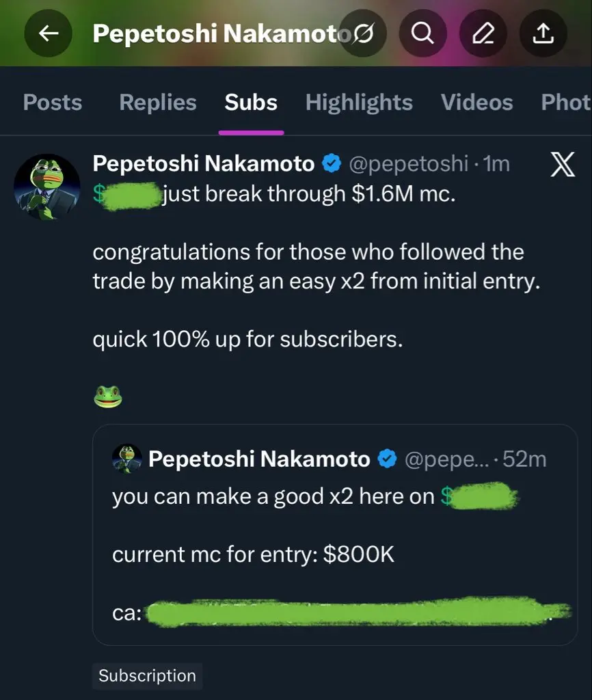Select the Subs tab

251,103
